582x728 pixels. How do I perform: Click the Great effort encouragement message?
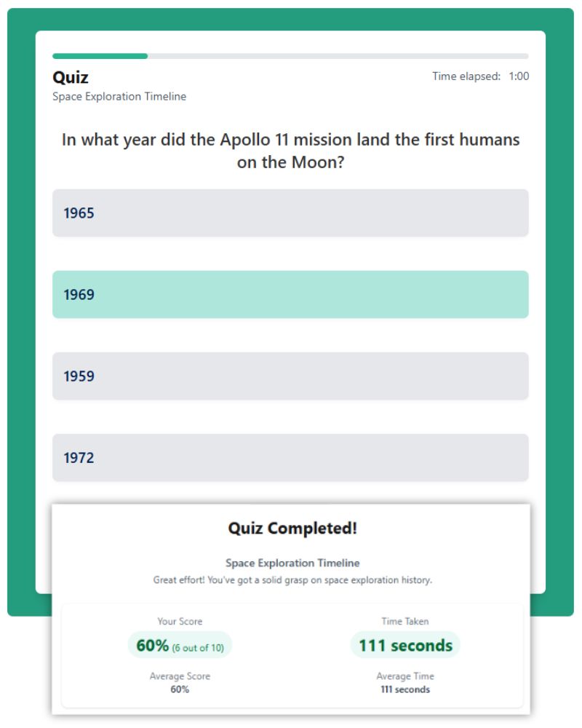click(292, 580)
